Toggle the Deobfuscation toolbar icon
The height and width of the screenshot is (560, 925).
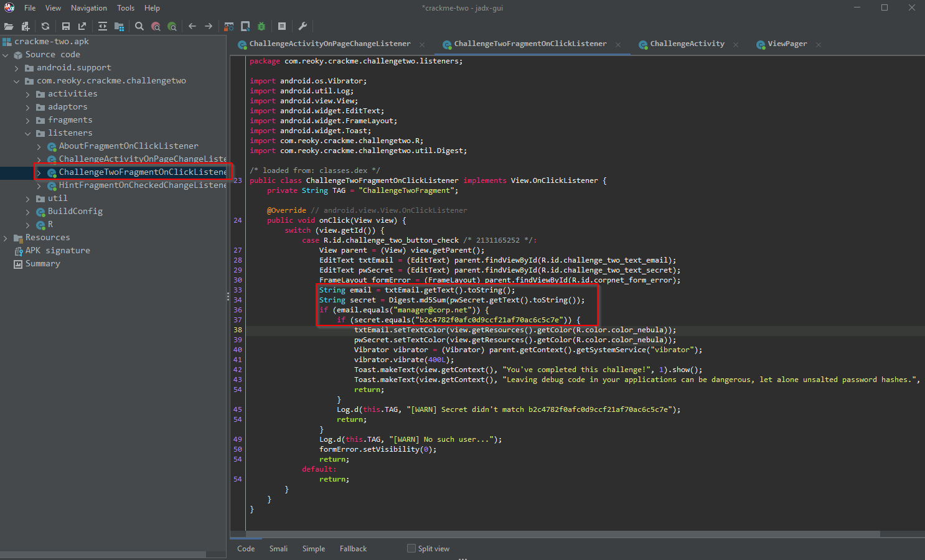pos(229,26)
